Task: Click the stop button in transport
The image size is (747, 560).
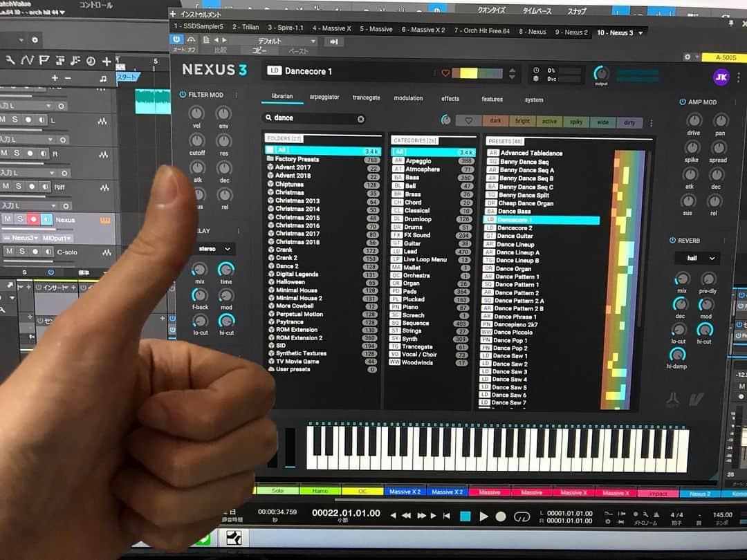Action: [x=465, y=516]
